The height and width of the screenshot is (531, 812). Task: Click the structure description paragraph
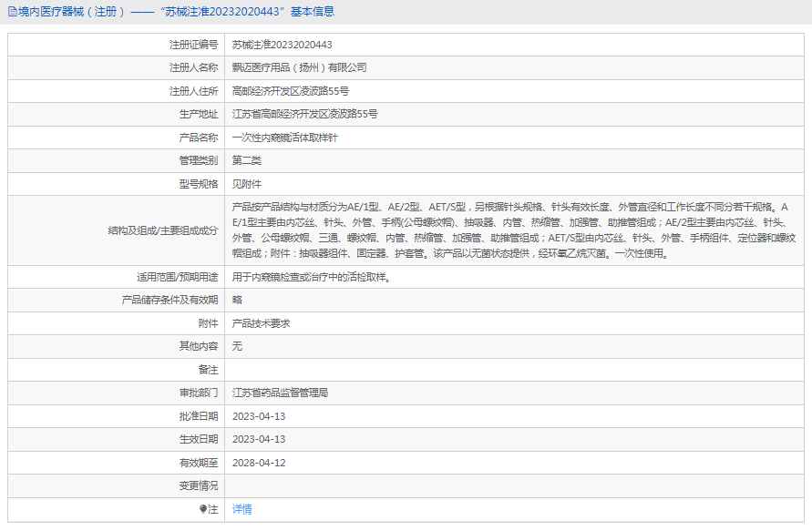(x=514, y=230)
